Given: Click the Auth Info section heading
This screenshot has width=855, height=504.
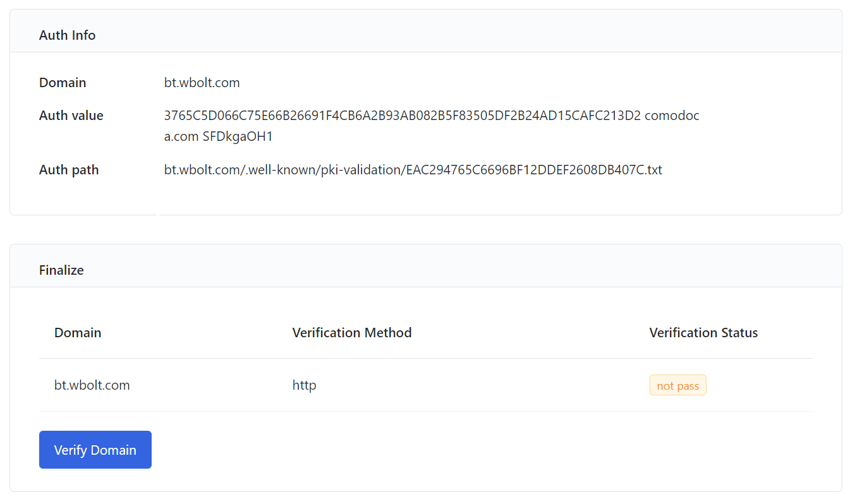Looking at the screenshot, I should [67, 35].
